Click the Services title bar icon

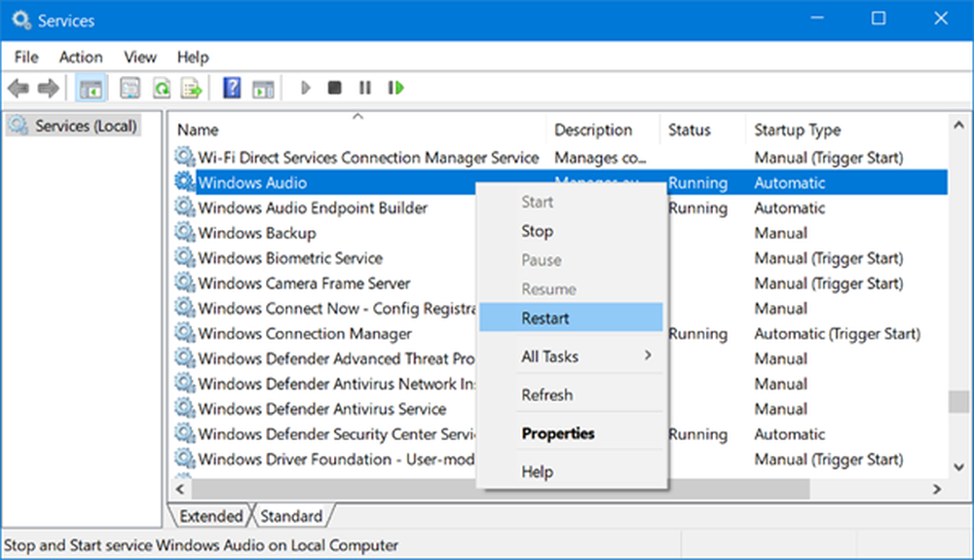click(x=21, y=19)
